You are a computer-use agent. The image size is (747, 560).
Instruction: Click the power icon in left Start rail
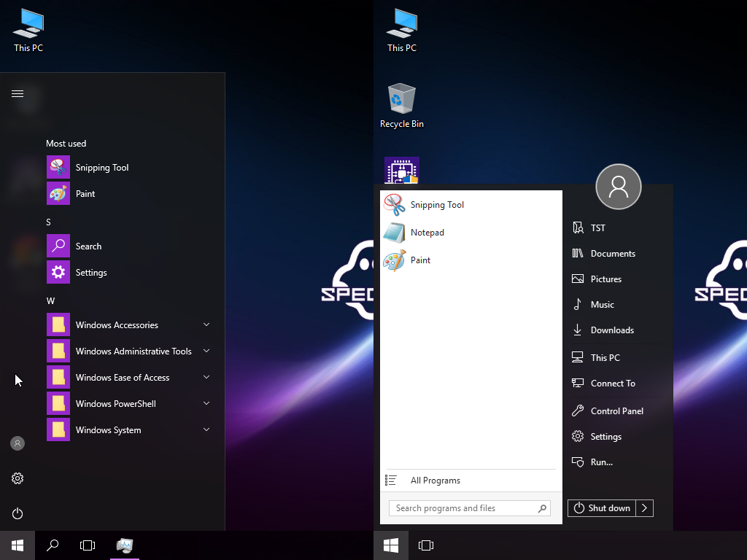pyautogui.click(x=18, y=513)
